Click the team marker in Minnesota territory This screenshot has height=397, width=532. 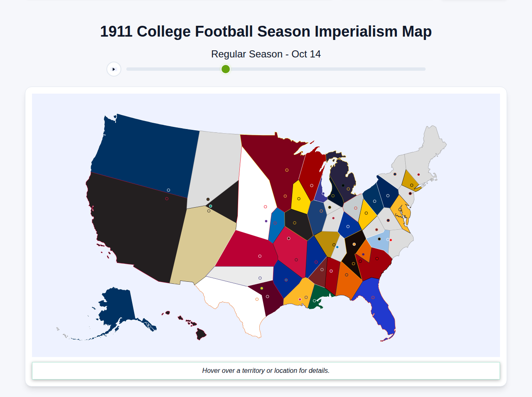pyautogui.click(x=287, y=170)
